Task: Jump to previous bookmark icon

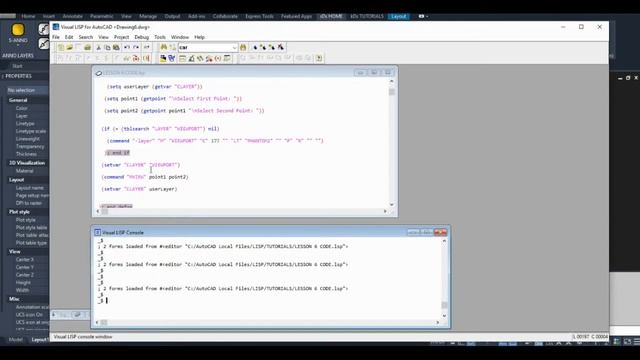Action: click(x=272, y=47)
